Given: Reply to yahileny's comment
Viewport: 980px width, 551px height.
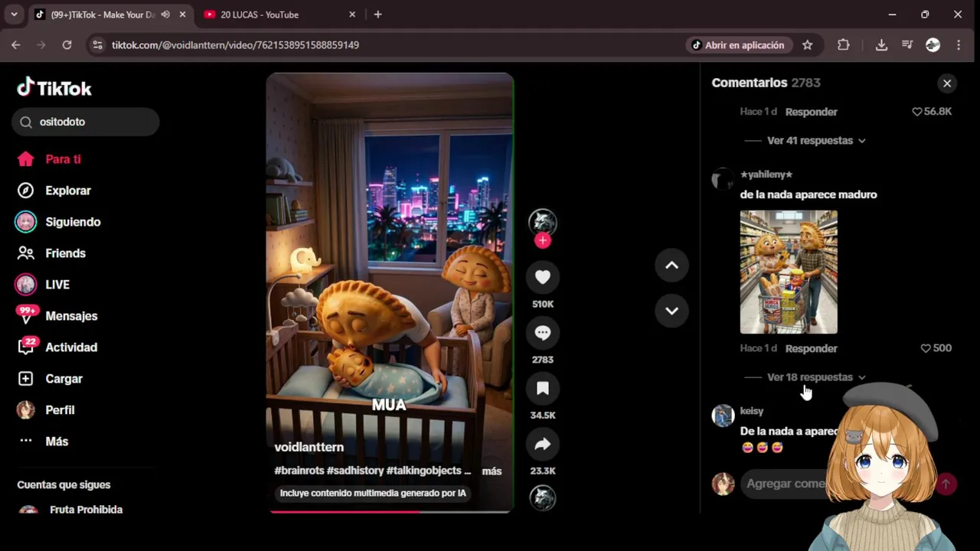Looking at the screenshot, I should click(x=811, y=348).
